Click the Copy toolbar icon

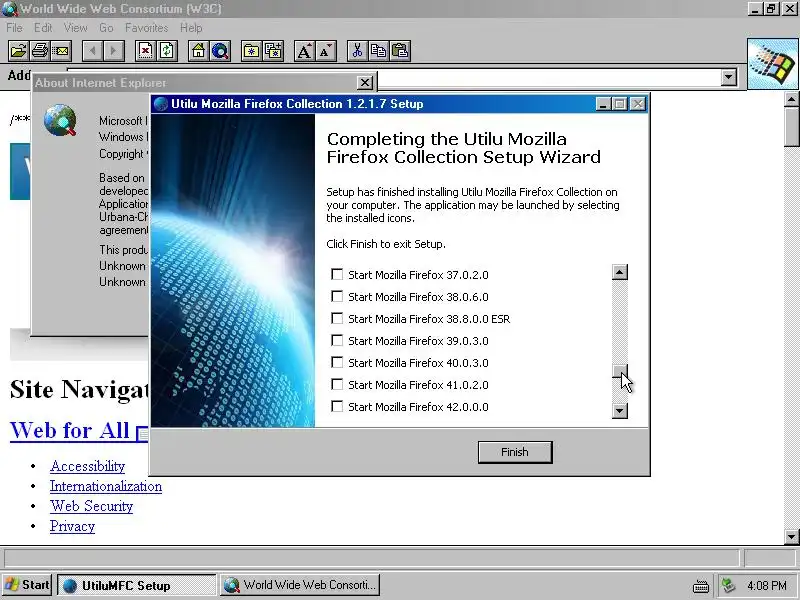(379, 51)
